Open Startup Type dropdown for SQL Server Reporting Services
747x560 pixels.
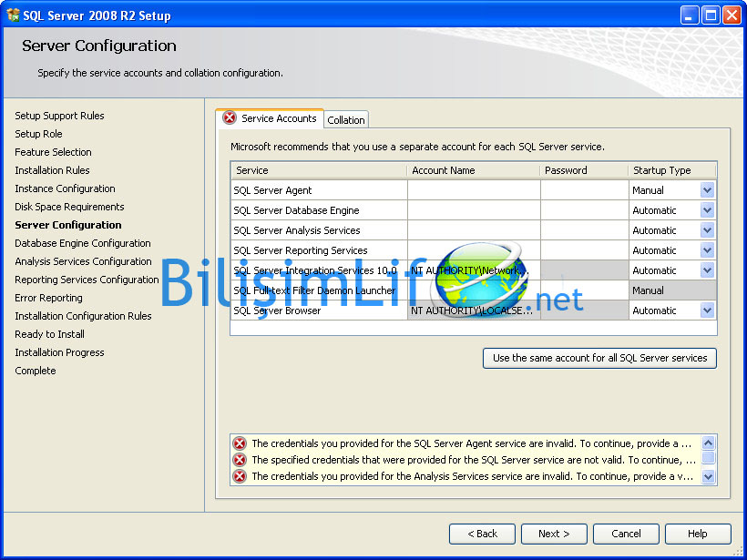708,250
